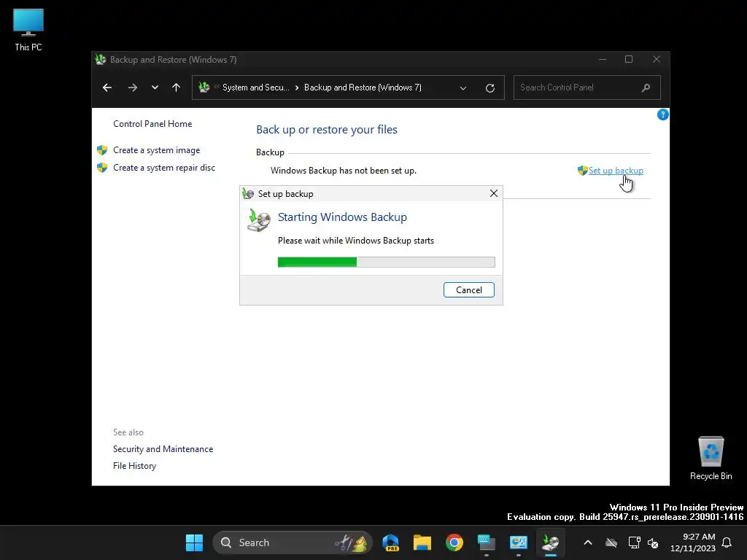747x560 pixels.
Task: Open the Windows Start menu
Action: pyautogui.click(x=194, y=542)
